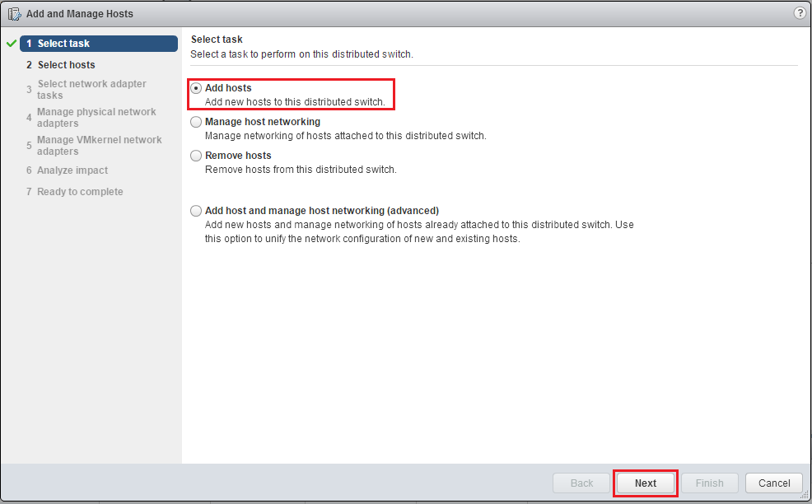Click the green checkmark beside Select task
This screenshot has width=812, height=504.
[x=11, y=44]
